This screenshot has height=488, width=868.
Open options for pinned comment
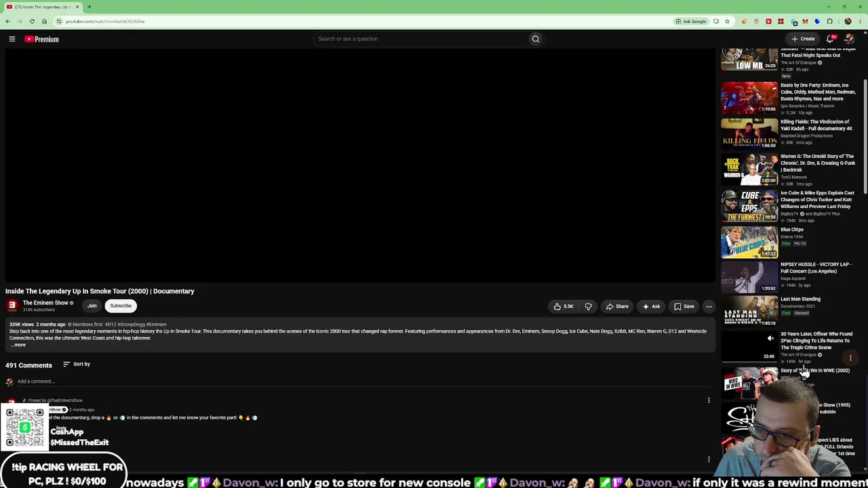pos(709,400)
